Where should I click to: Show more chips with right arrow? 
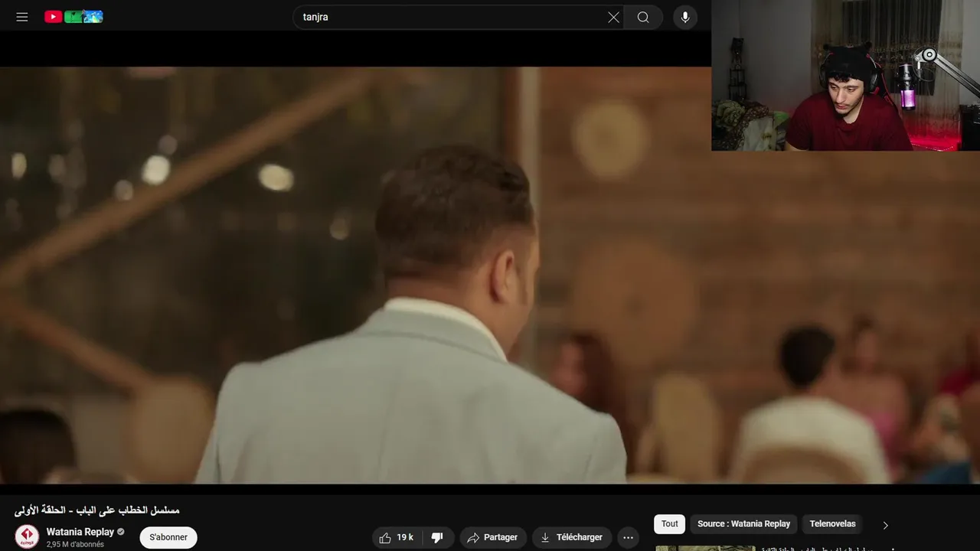click(x=885, y=525)
